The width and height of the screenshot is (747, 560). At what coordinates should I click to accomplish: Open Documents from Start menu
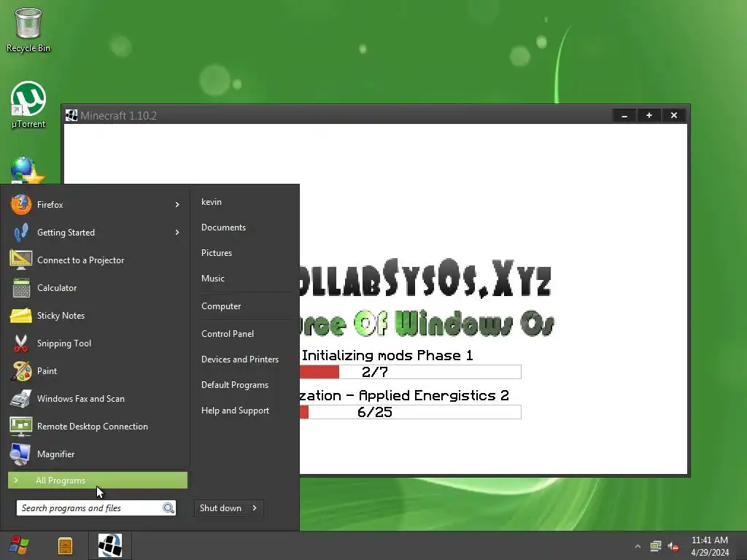[x=223, y=227]
